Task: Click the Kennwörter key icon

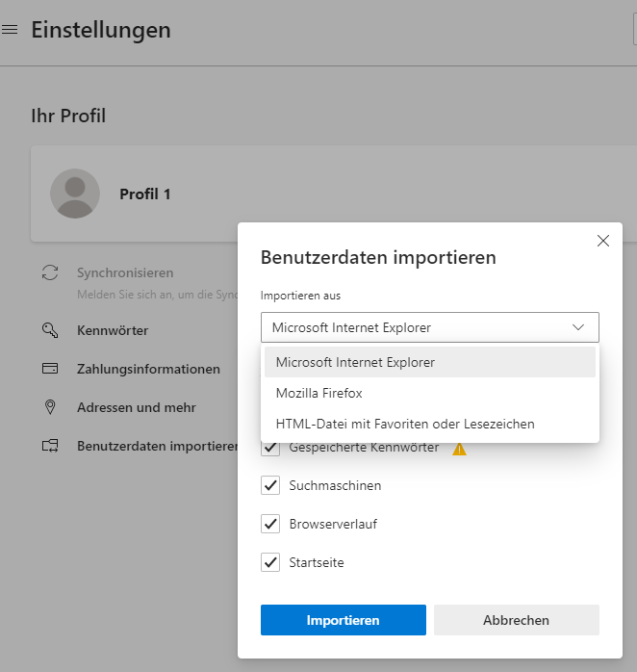Action: 51,330
